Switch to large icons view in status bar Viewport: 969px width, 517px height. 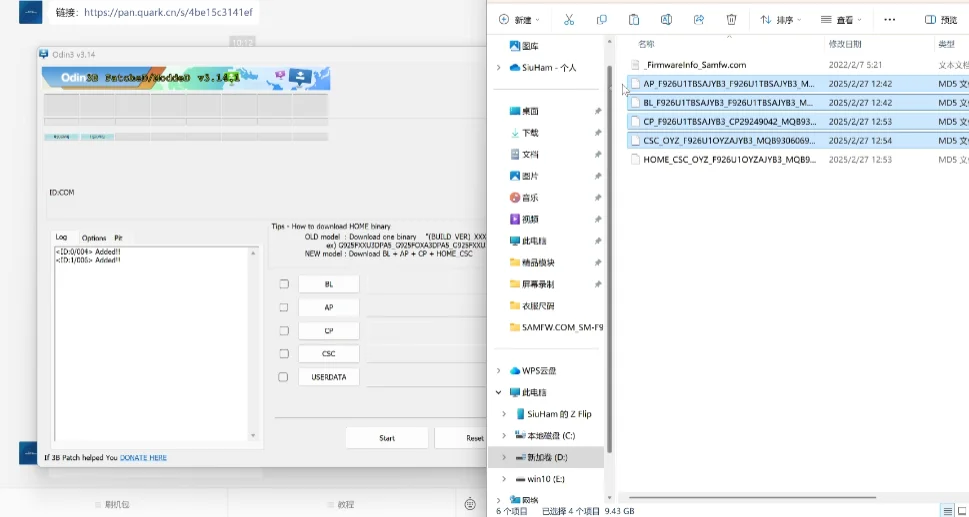[x=963, y=511]
